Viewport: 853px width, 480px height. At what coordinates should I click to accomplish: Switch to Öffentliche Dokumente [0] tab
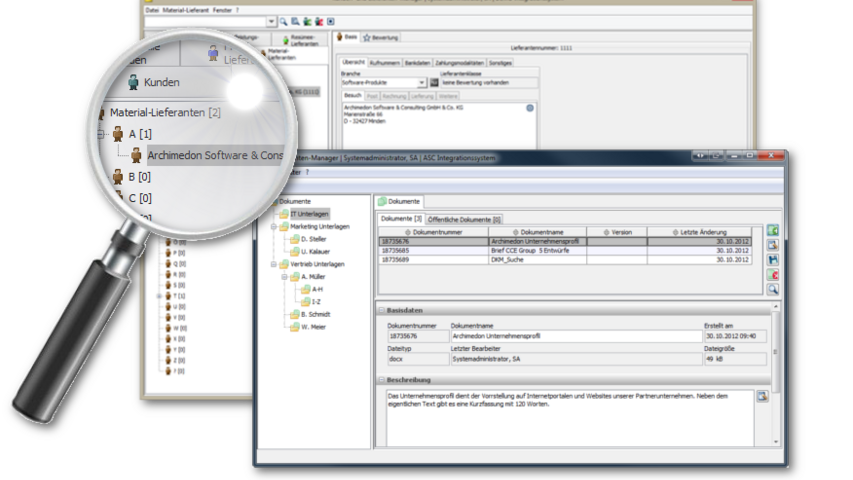coord(464,220)
